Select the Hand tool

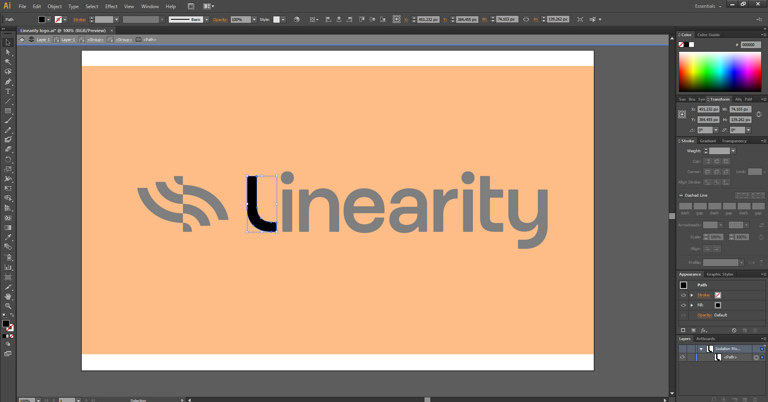(x=8, y=296)
